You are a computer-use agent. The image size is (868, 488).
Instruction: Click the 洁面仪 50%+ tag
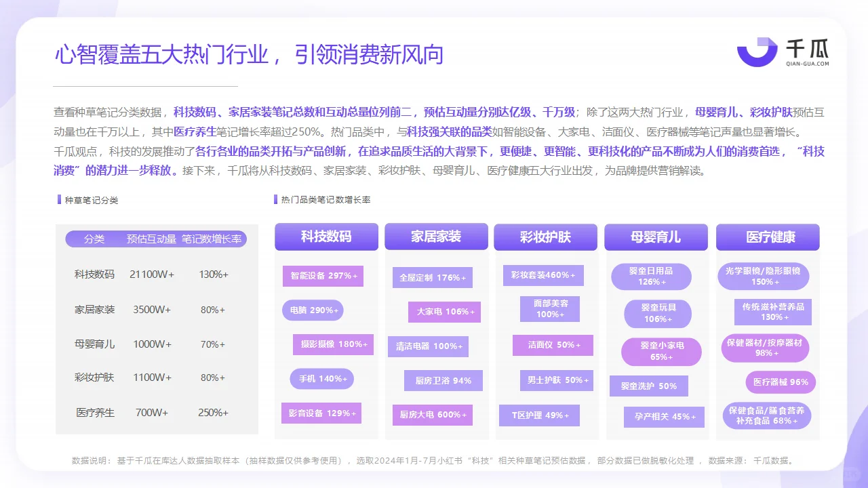pos(553,346)
